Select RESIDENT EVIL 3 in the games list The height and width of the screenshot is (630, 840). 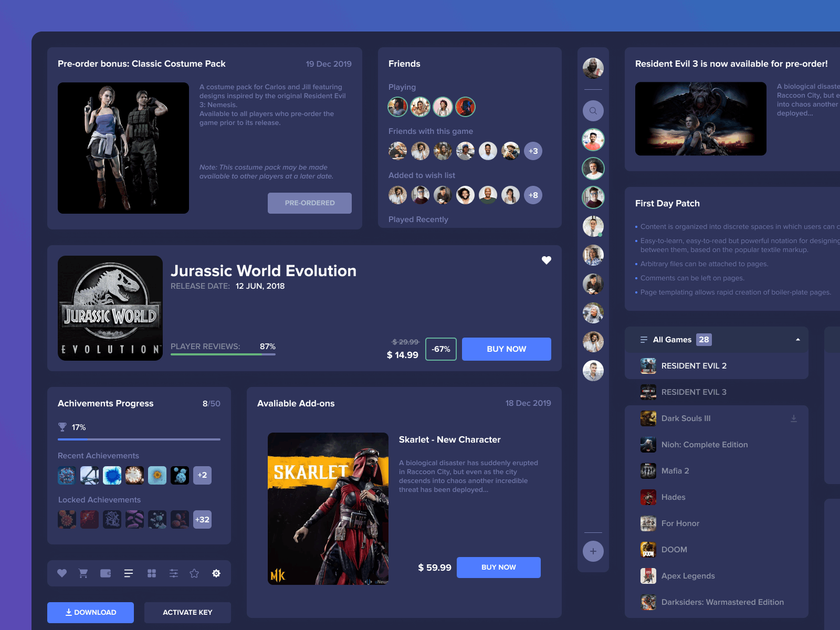pyautogui.click(x=695, y=392)
